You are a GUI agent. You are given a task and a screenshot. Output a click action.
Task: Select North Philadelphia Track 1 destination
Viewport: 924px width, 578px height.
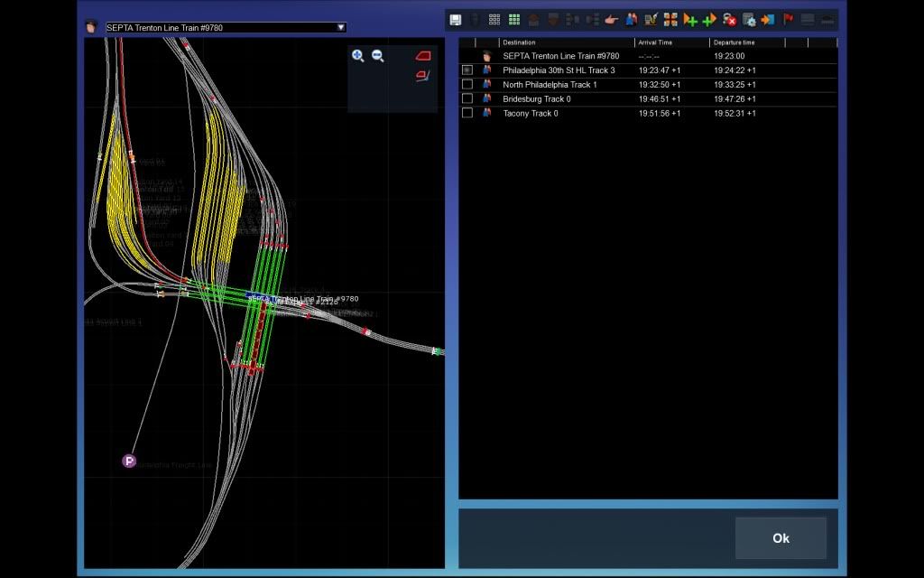550,84
